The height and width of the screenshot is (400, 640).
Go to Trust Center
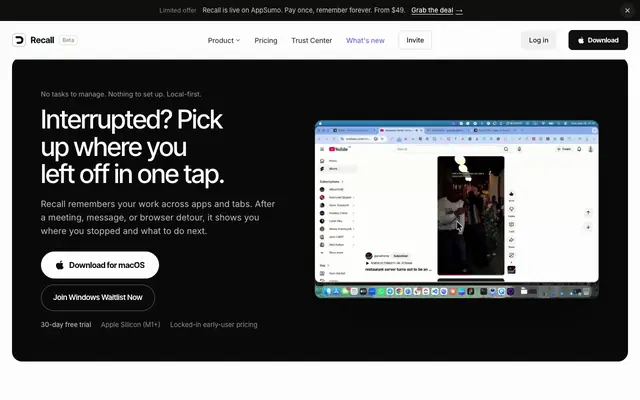pyautogui.click(x=311, y=40)
